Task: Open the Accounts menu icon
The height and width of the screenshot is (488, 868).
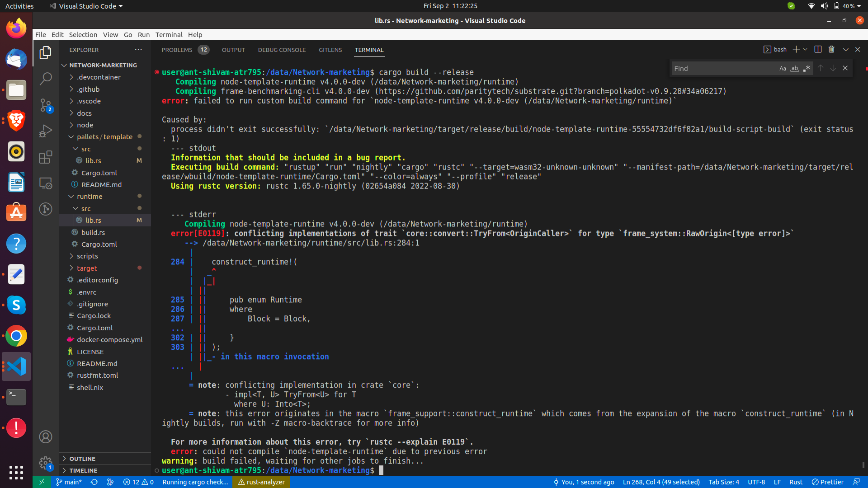Action: click(x=46, y=436)
